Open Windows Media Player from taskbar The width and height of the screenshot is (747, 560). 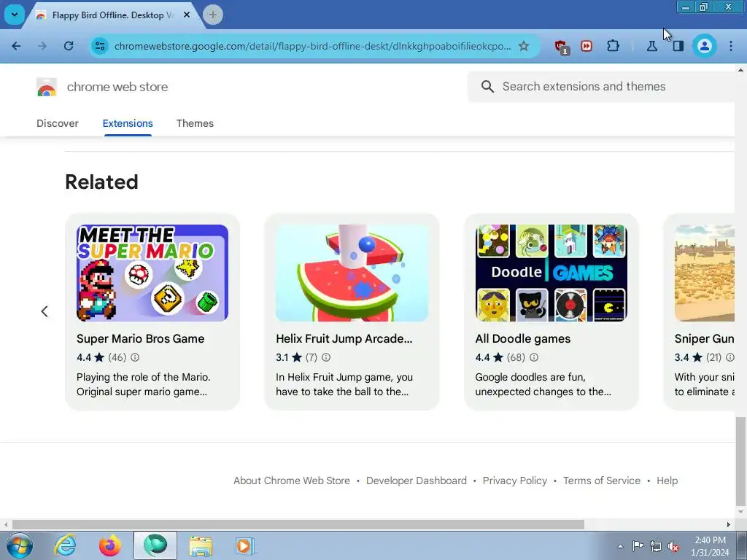coord(245,545)
